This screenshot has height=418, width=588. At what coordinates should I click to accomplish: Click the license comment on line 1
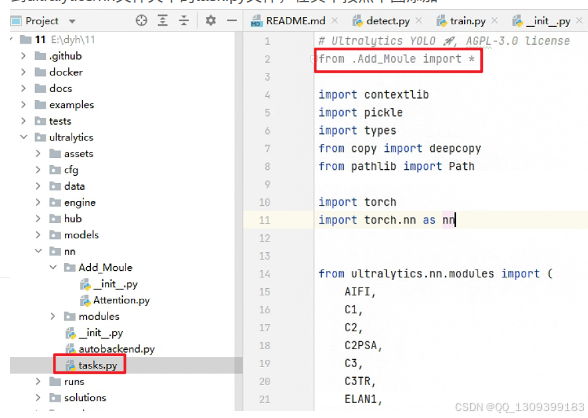[444, 41]
